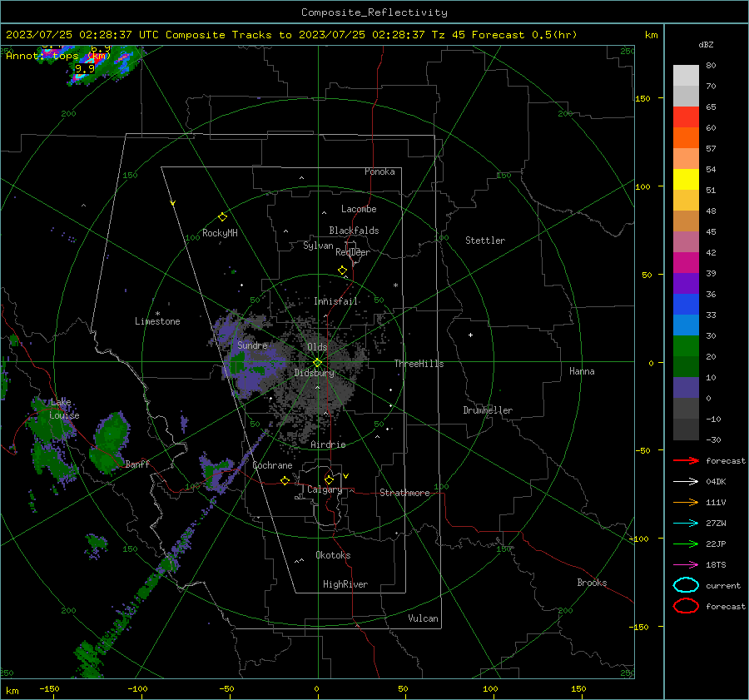Select the magenta 39–42 dBZ color swatch
Screen dimensions: 749x700
[x=686, y=263]
